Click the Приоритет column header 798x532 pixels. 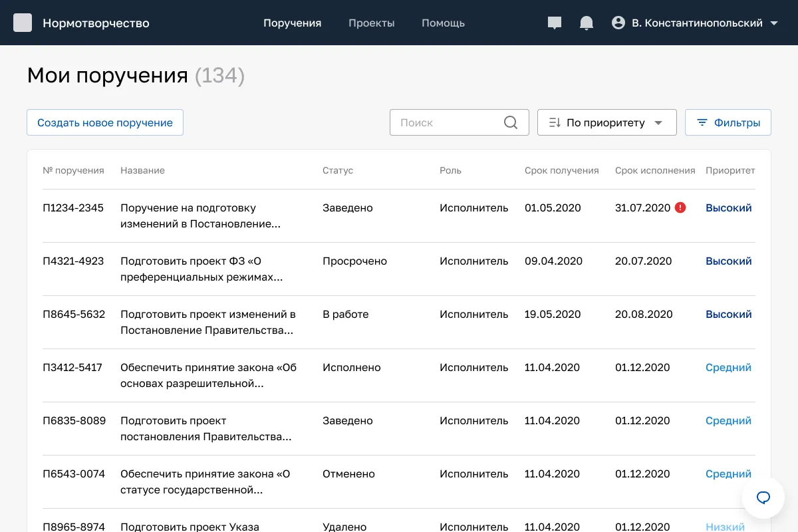tap(730, 170)
